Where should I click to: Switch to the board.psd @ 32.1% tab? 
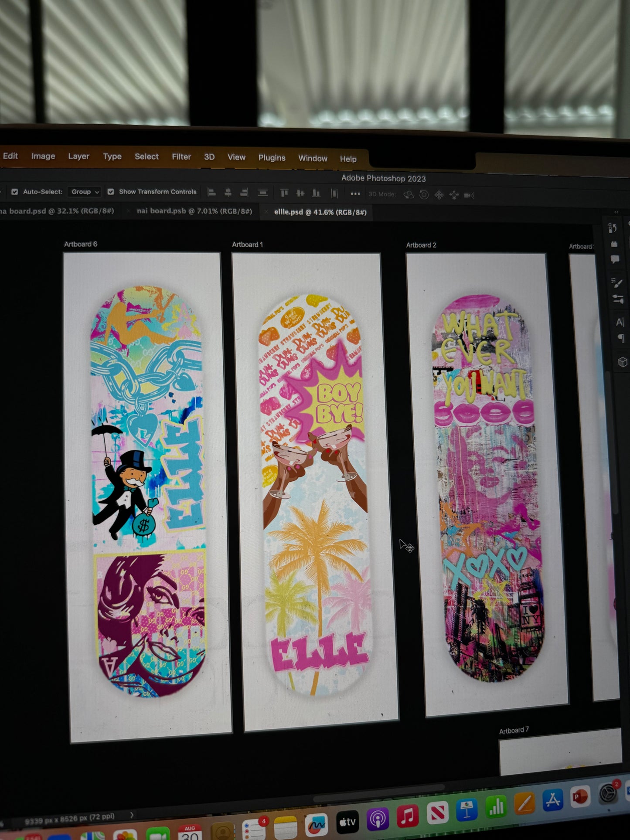click(57, 211)
